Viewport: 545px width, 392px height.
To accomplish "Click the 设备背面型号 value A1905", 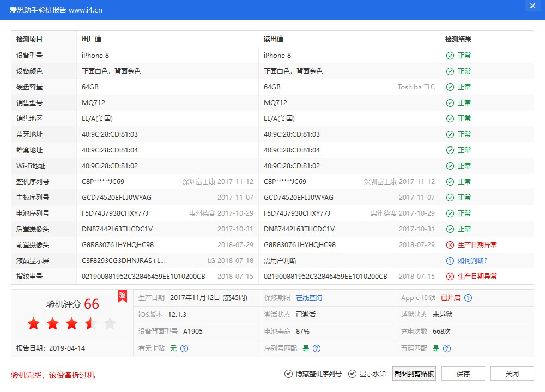I will tap(192, 332).
